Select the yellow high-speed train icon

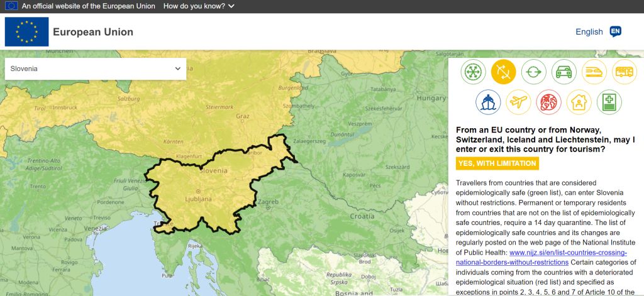[x=594, y=72]
